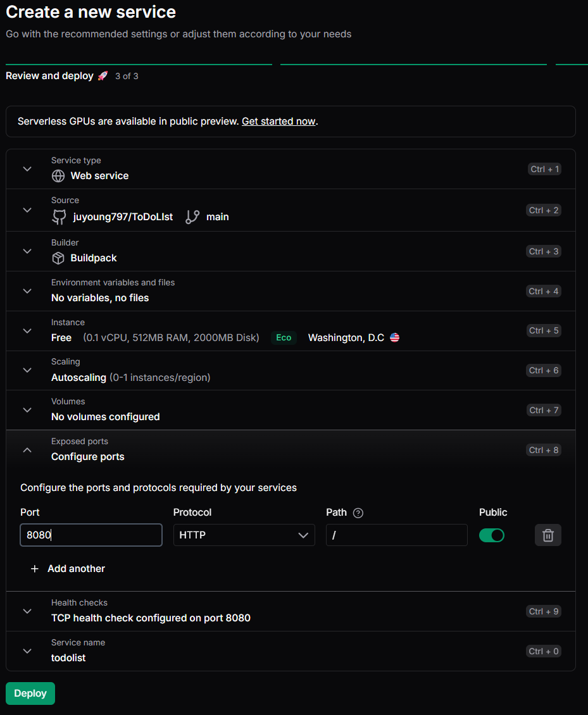Click the US flag icon by Washington, D.C
Image resolution: width=588 pixels, height=715 pixels.
(395, 338)
